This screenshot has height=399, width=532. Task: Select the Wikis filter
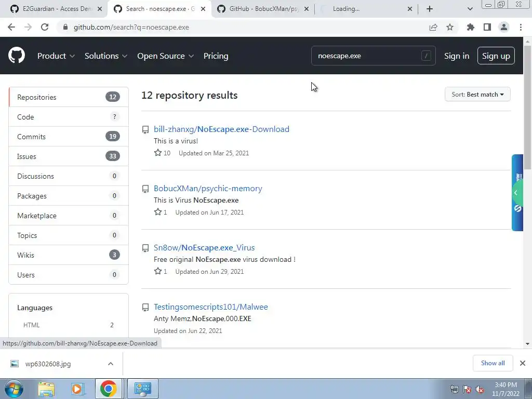tap(69, 255)
